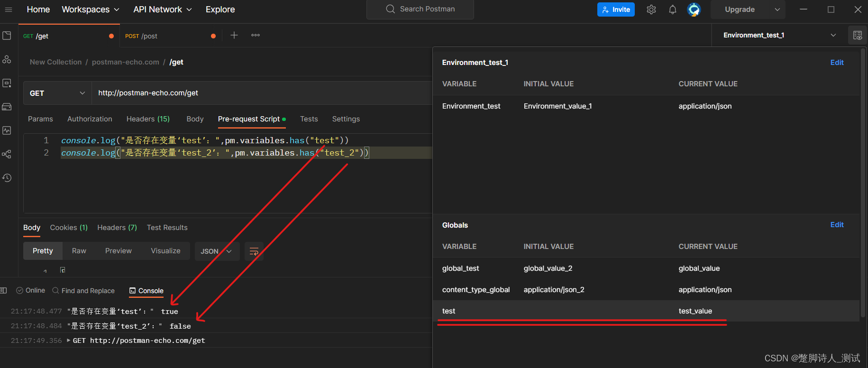Show response Headers (7) tab
Screen dimensions: 868x368
point(117,228)
